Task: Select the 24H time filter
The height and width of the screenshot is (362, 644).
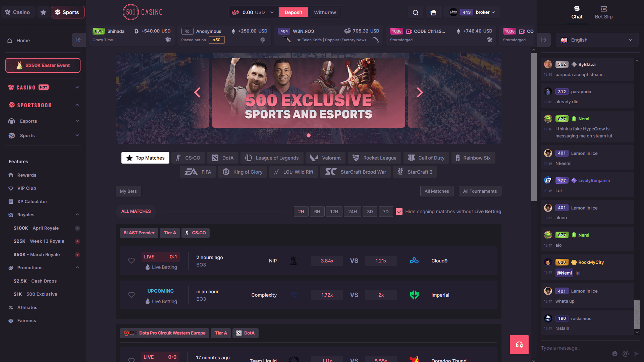Action: 353,212
